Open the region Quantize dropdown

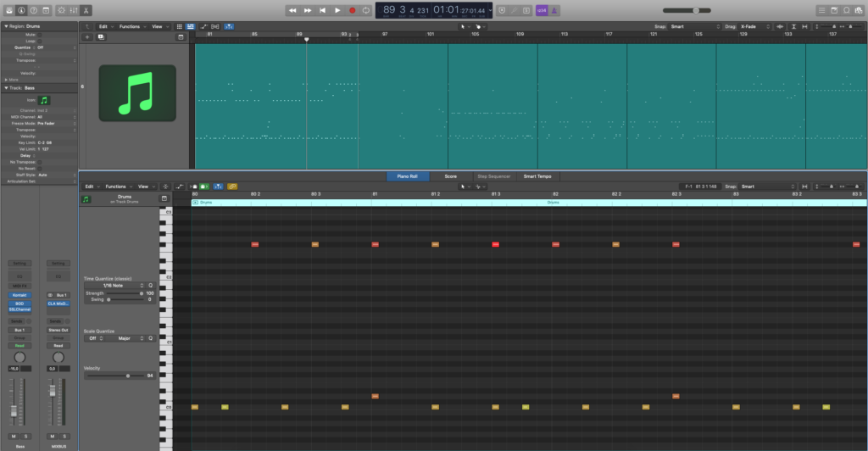click(x=57, y=47)
